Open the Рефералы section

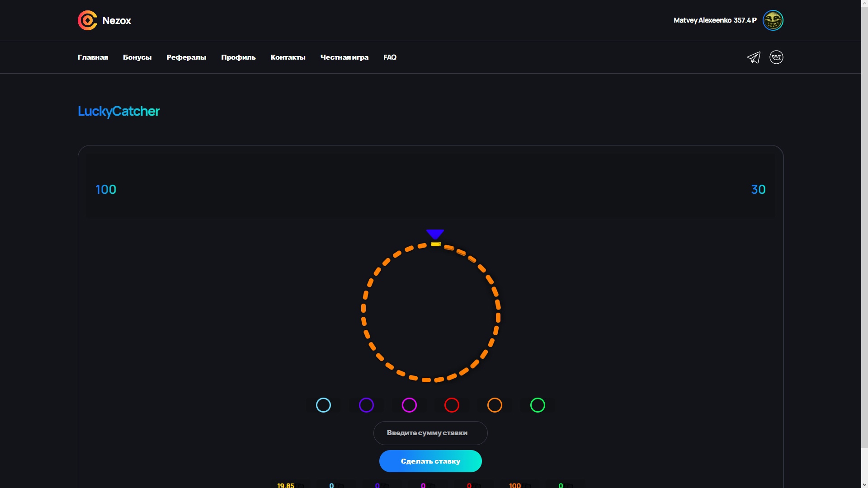tap(186, 57)
